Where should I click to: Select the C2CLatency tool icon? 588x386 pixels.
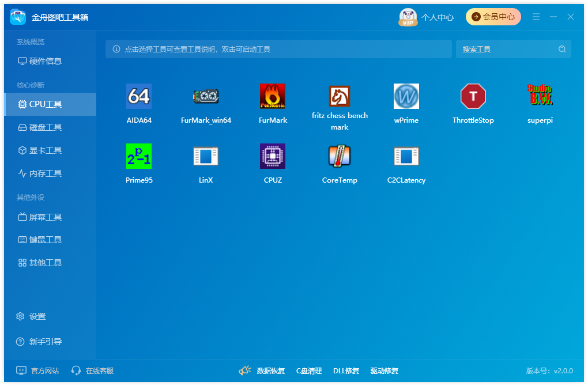pyautogui.click(x=406, y=156)
